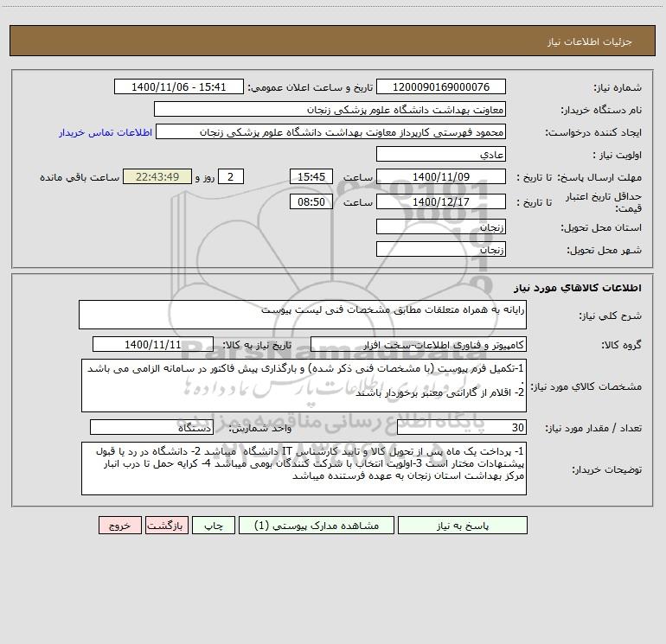Click delivery province field 'زنجان'
Viewport: 666px width, 644px height.
(441, 227)
